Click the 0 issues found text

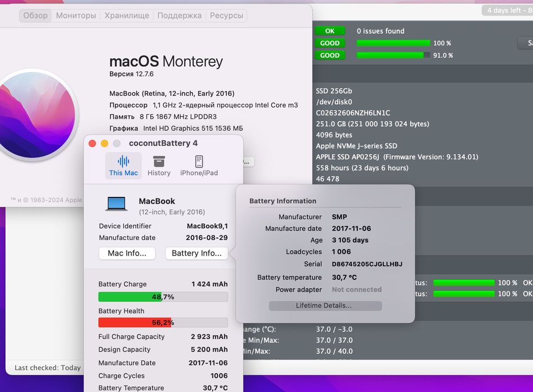380,31
